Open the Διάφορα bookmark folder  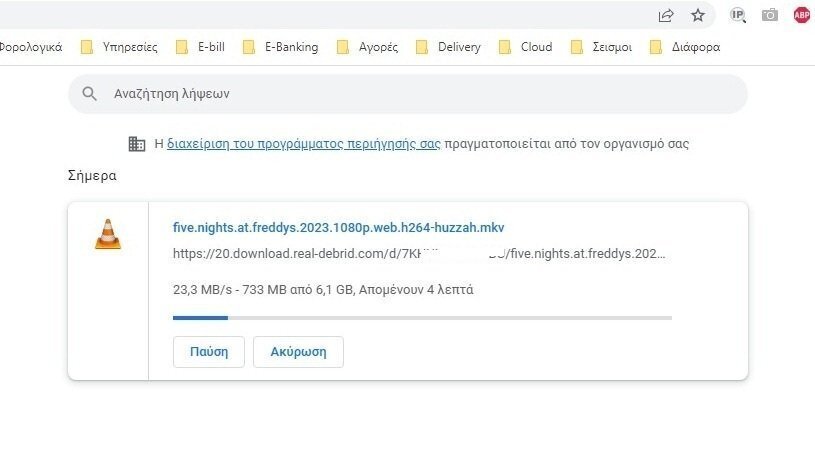point(685,47)
